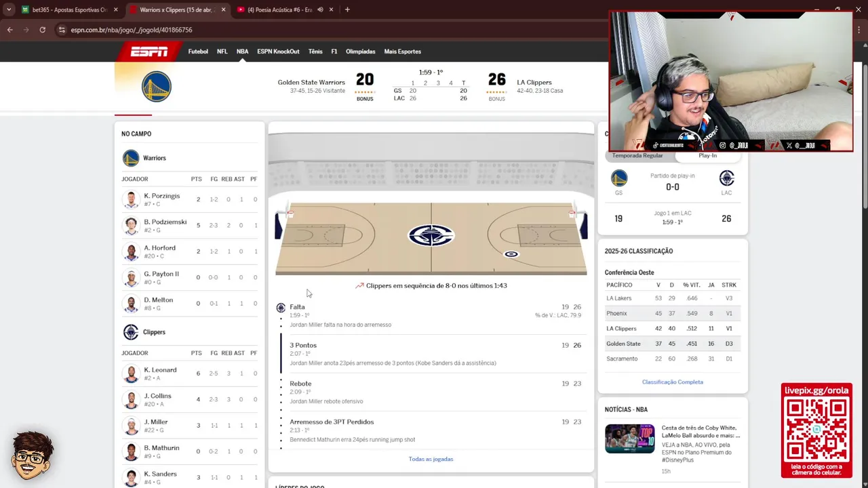Open ESPN KnockOut menu

278,52
